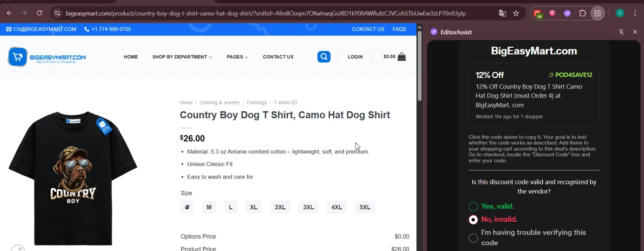Screen dimensions: 644x251
Task: Click the +1 774 999 0755 phone link
Action: coord(111,29)
